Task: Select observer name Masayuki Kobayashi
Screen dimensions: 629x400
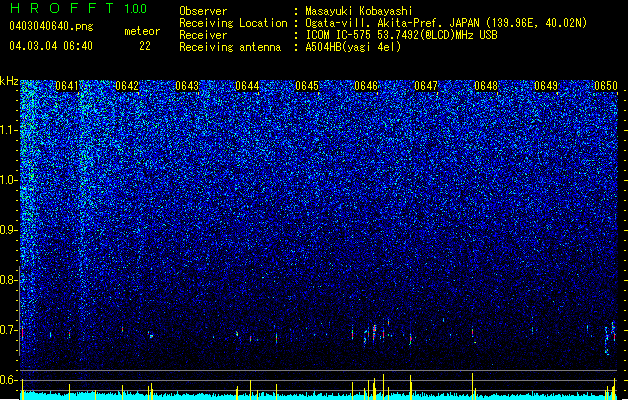Action: tap(359, 11)
